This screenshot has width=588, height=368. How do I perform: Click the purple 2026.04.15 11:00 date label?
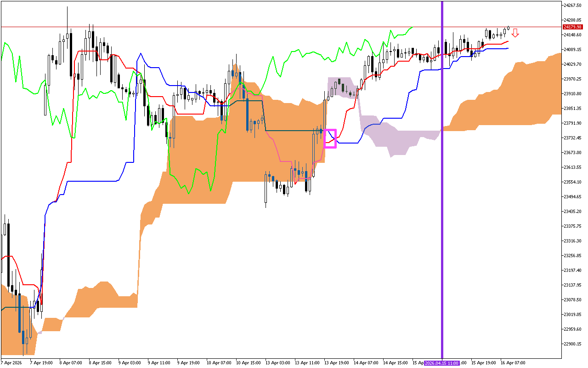point(441,363)
